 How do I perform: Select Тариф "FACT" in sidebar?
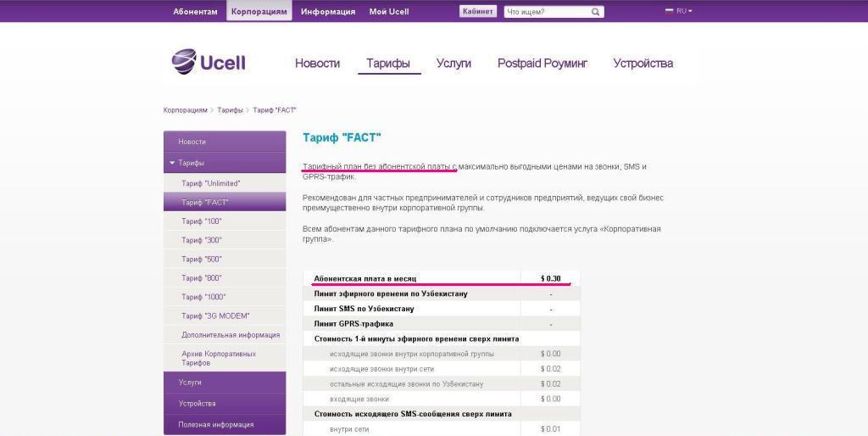click(x=225, y=202)
